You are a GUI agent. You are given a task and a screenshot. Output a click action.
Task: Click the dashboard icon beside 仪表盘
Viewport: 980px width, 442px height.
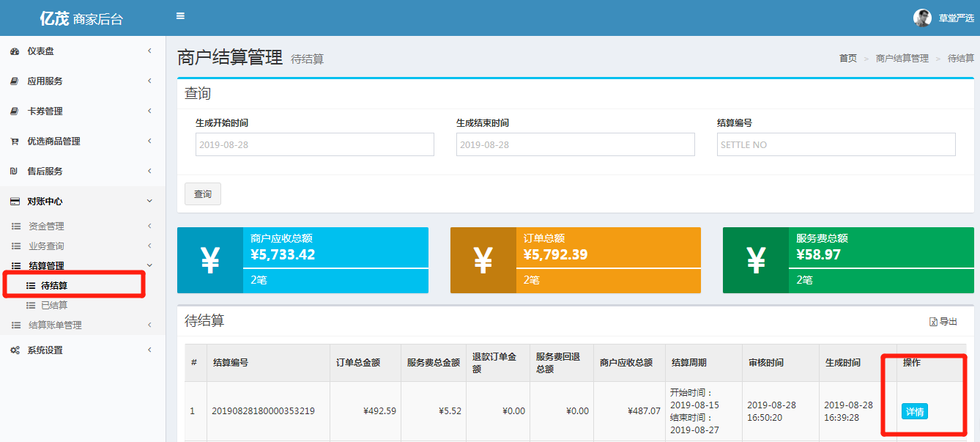14,51
